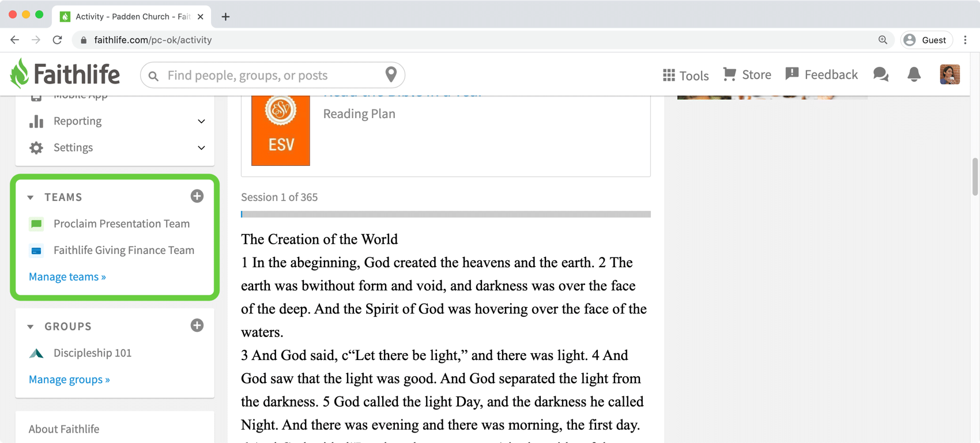
Task: Select the Activity - Padden Church browser tab
Action: [x=132, y=17]
